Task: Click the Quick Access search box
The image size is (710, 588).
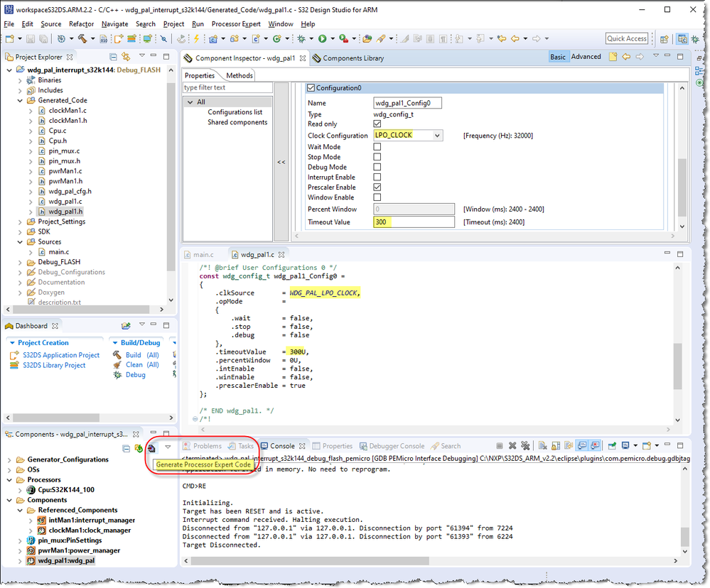Action: tap(627, 39)
